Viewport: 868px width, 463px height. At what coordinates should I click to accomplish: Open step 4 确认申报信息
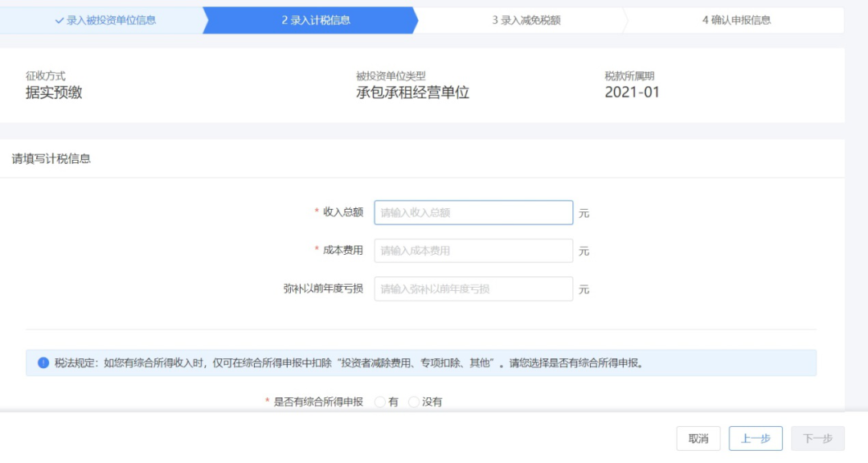[736, 20]
